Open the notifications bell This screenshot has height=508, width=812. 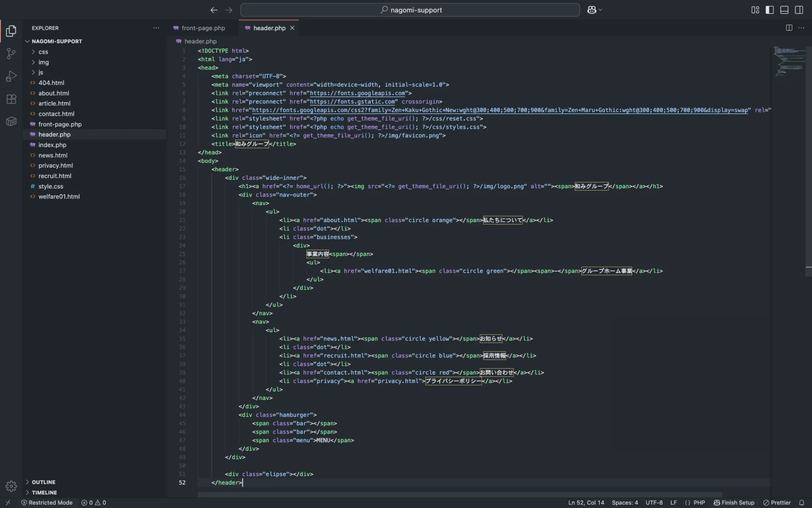click(x=802, y=502)
